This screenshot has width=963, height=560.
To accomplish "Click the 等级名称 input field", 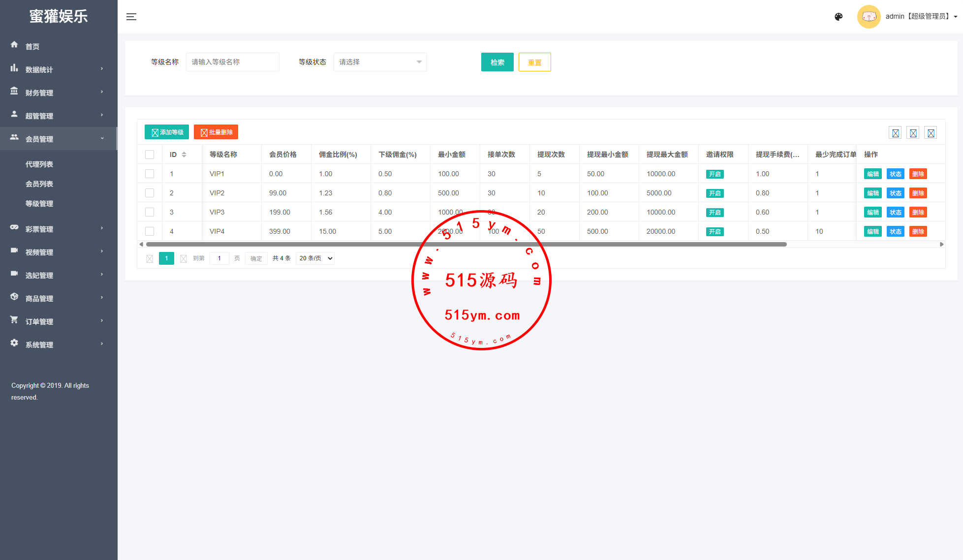I will (232, 62).
